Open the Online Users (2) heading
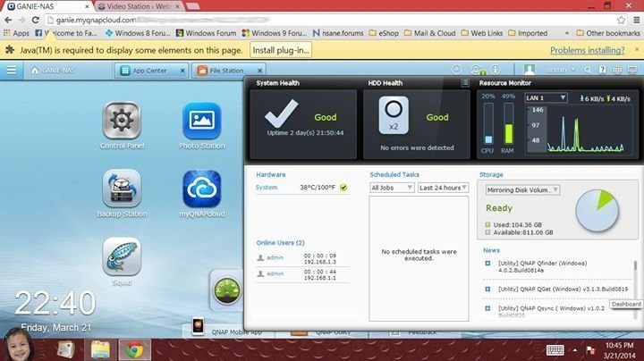The height and width of the screenshot is (361, 644). (280, 243)
